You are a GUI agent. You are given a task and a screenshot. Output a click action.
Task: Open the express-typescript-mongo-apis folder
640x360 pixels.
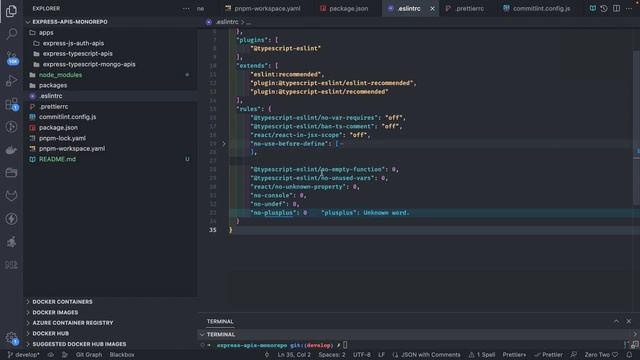tap(89, 64)
